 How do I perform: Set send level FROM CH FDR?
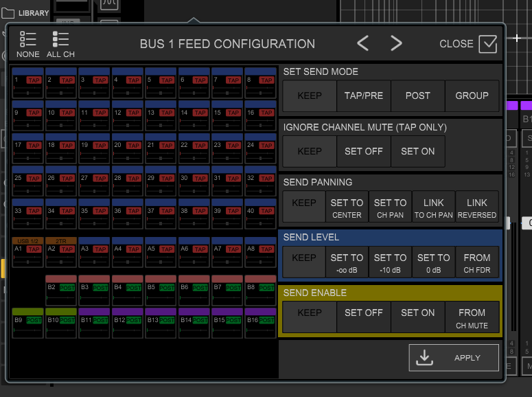tap(477, 262)
